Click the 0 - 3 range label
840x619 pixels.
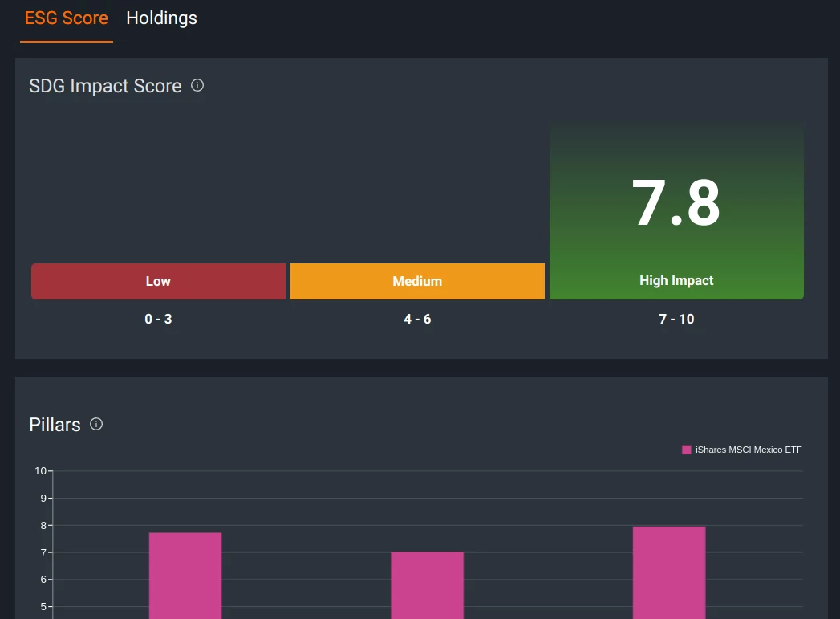pos(158,319)
